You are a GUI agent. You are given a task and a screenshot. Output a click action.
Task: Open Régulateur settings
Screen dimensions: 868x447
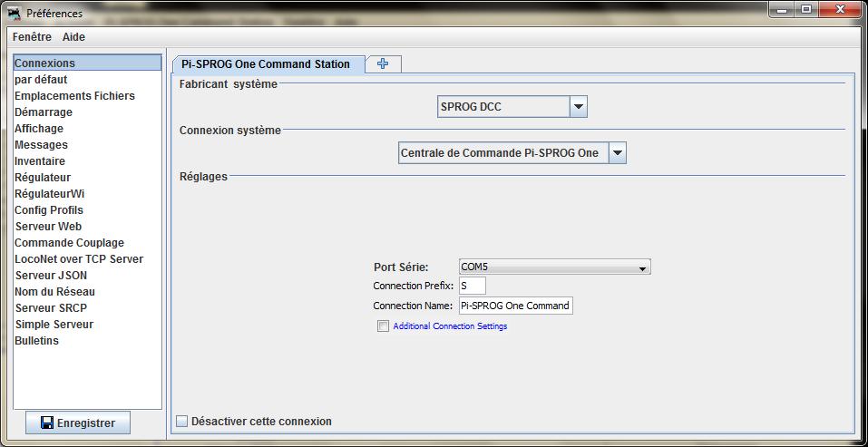pos(87,178)
